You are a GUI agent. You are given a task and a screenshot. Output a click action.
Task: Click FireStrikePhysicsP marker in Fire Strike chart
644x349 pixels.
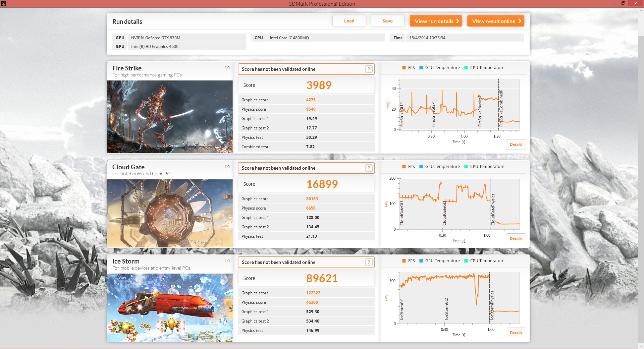[x=480, y=111]
